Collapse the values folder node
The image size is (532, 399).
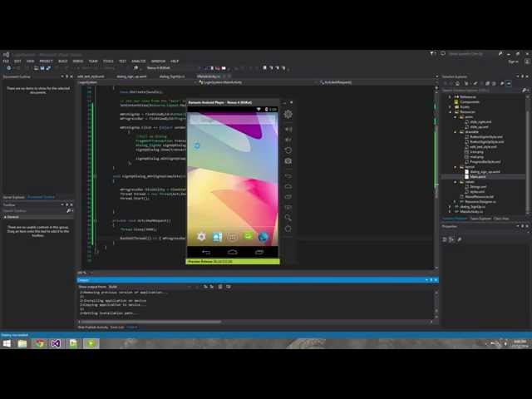tap(456, 182)
